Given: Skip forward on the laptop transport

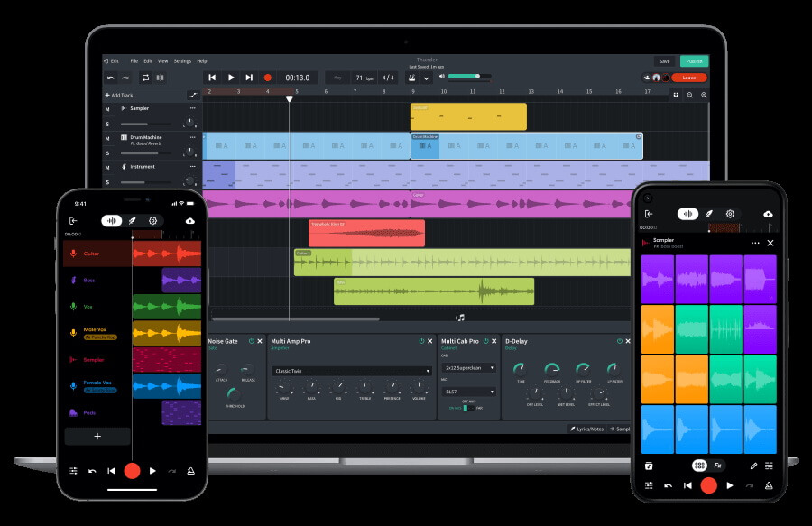Looking at the screenshot, I should click(249, 78).
